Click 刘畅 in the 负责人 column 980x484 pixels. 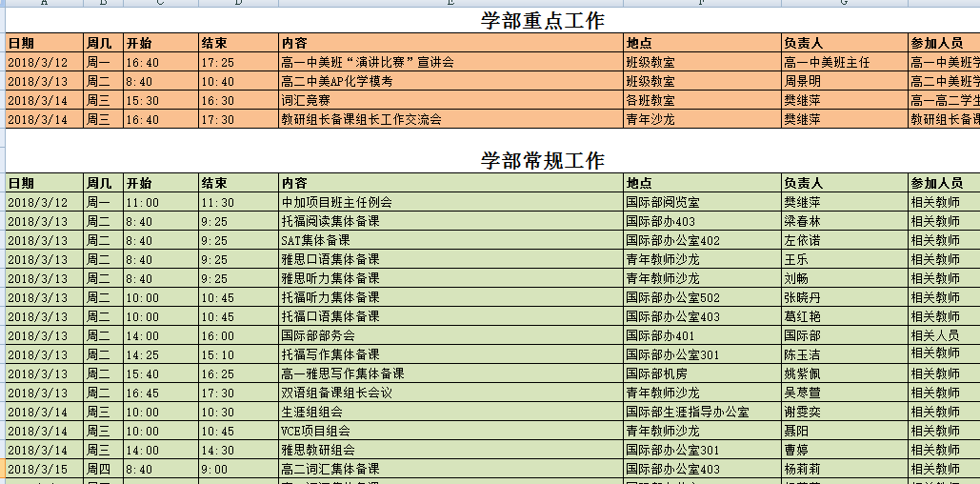pyautogui.click(x=845, y=278)
